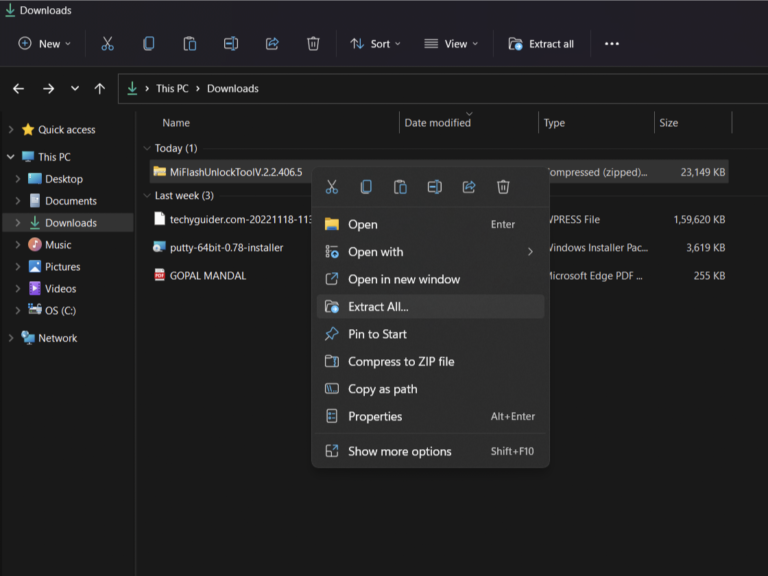The image size is (768, 576).
Task: Click the Paste icon in the top toolbar
Action: [x=190, y=44]
